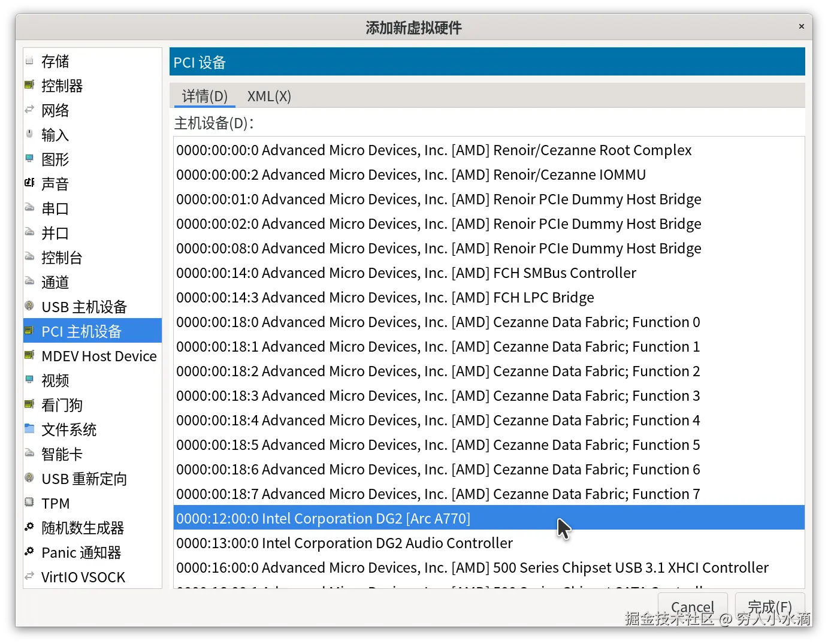Select USB 重新定向 entry
The height and width of the screenshot is (644, 828).
(x=92, y=479)
